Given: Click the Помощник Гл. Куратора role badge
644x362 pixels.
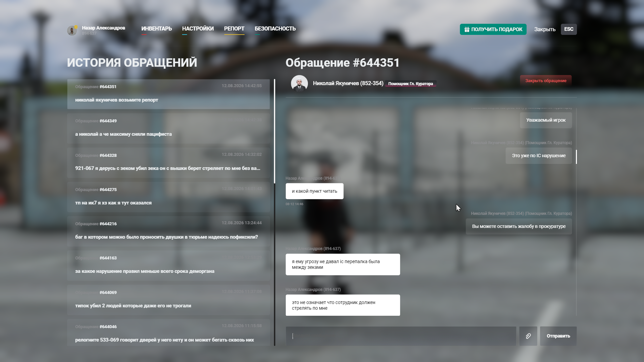Looking at the screenshot, I should (411, 84).
